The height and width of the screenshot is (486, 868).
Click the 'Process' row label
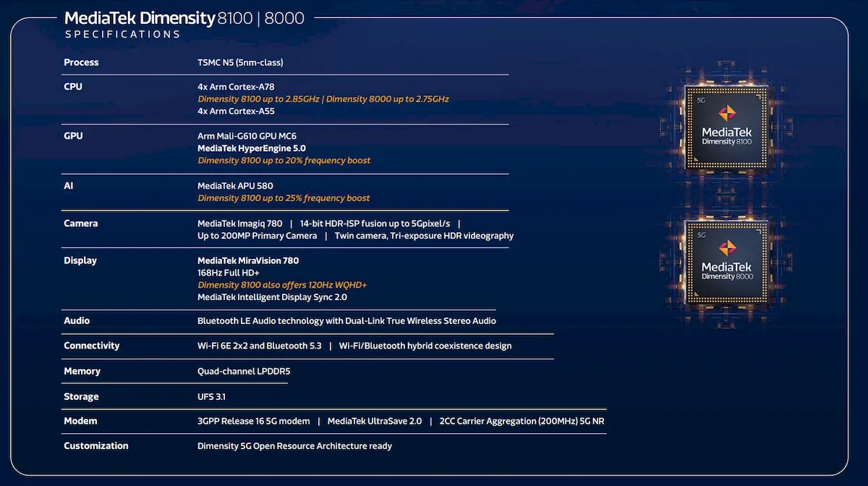(x=81, y=62)
